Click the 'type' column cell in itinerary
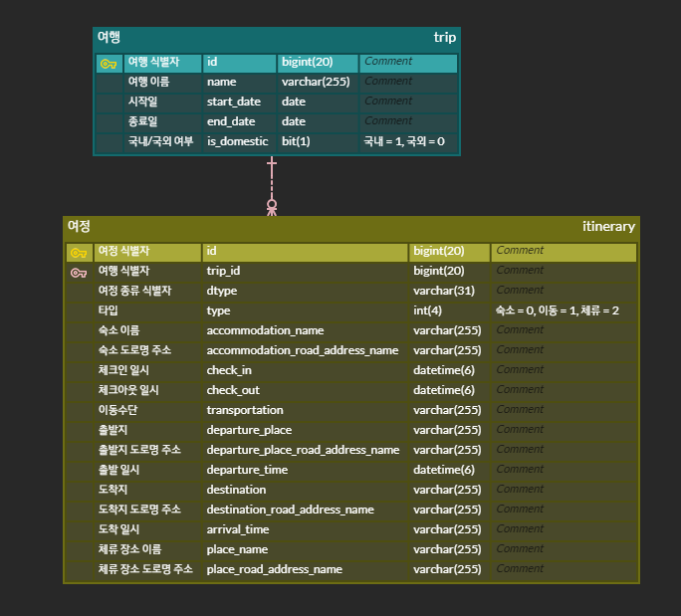The width and height of the screenshot is (681, 616). click(306, 311)
